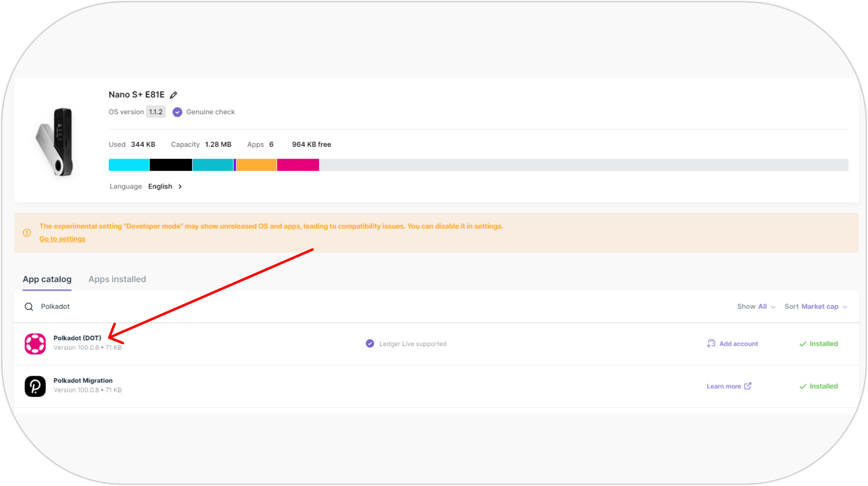The height and width of the screenshot is (486, 868).
Task: Click the Nano S+ device image
Action: pyautogui.click(x=55, y=142)
